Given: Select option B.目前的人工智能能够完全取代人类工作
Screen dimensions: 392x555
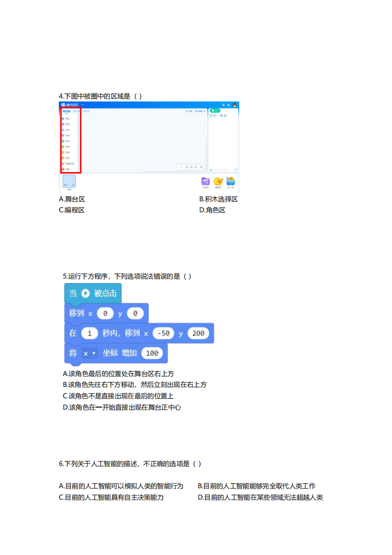Looking at the screenshot, I should coord(257,486).
